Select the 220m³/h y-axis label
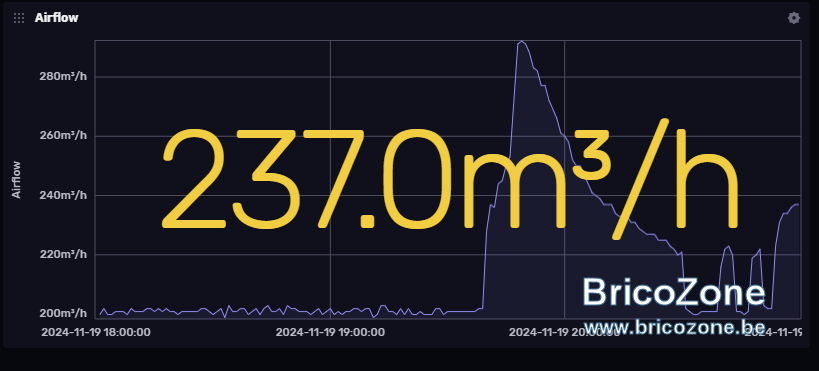This screenshot has height=371, width=819. point(63,254)
